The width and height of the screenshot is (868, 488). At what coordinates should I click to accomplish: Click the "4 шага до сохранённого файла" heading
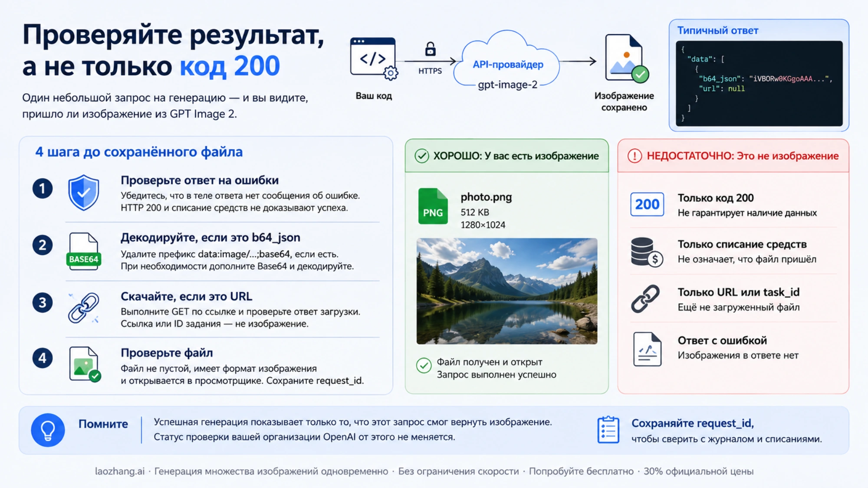pos(139,152)
